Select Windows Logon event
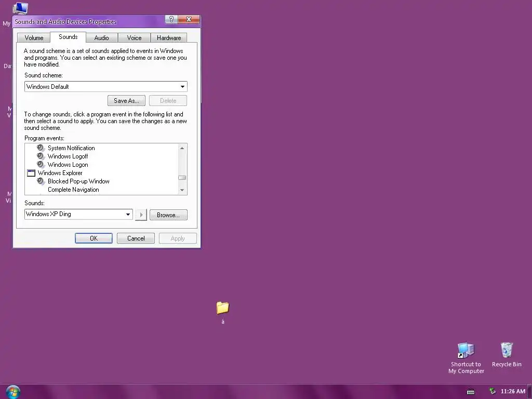Screen dimensions: 532x399 coord(68,165)
